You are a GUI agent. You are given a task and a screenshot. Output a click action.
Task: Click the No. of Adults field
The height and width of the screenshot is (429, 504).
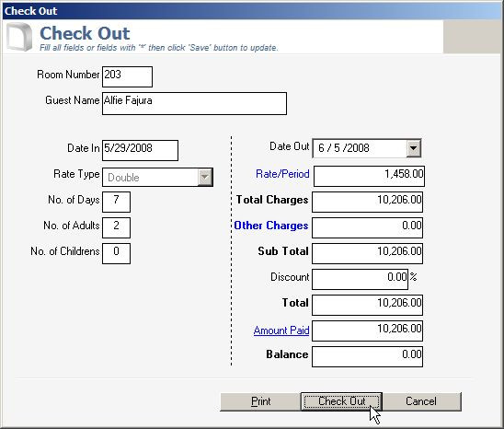click(x=117, y=227)
